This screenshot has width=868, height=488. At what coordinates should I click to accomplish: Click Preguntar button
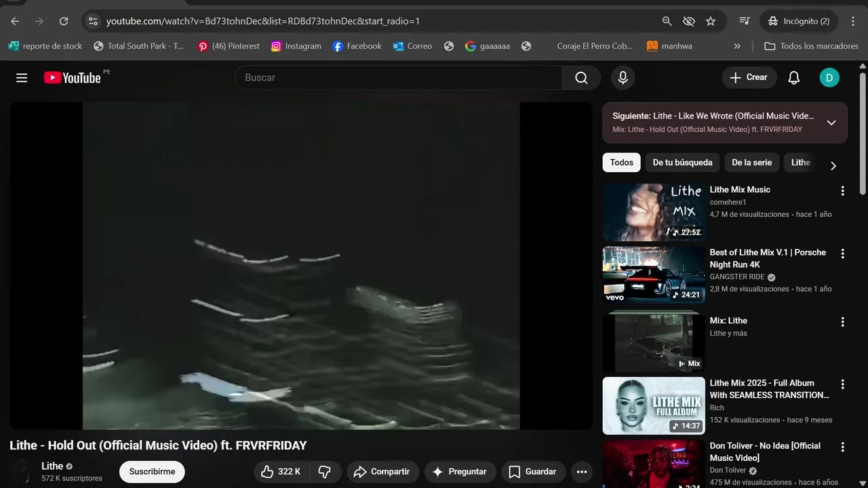coord(460,472)
